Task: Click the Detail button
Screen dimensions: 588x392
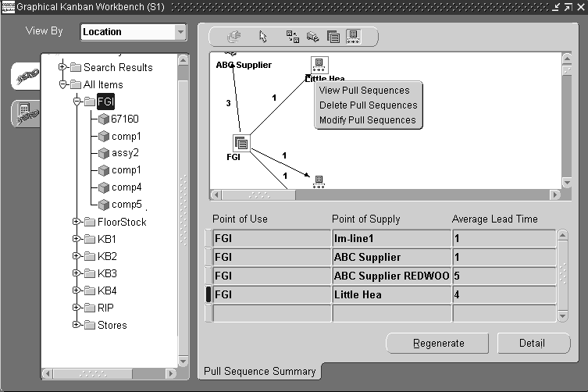Action: tap(533, 344)
